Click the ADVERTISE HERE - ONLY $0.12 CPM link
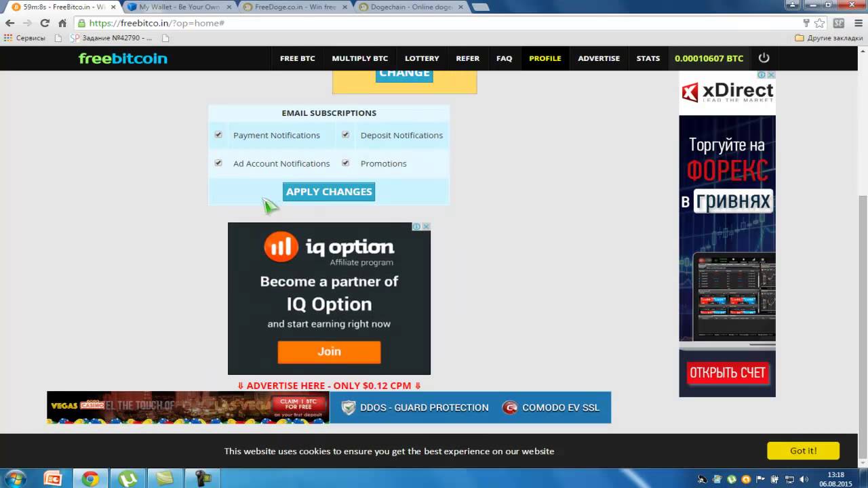 [329, 386]
